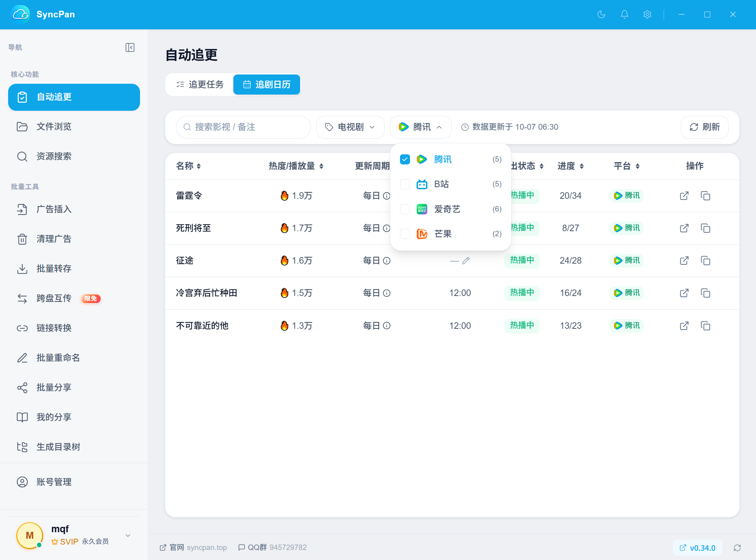The height and width of the screenshot is (560, 756).
Task: Switch to 追更任务 tab
Action: click(x=200, y=85)
